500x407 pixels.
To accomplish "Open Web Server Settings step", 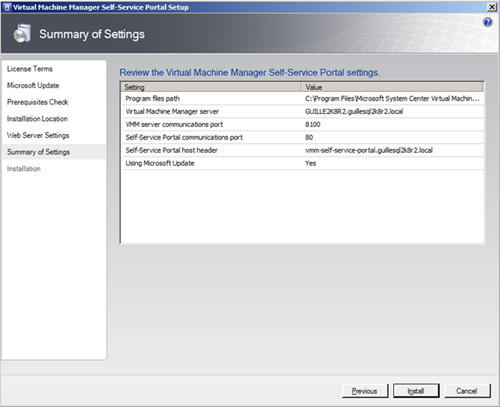I will 38,136.
